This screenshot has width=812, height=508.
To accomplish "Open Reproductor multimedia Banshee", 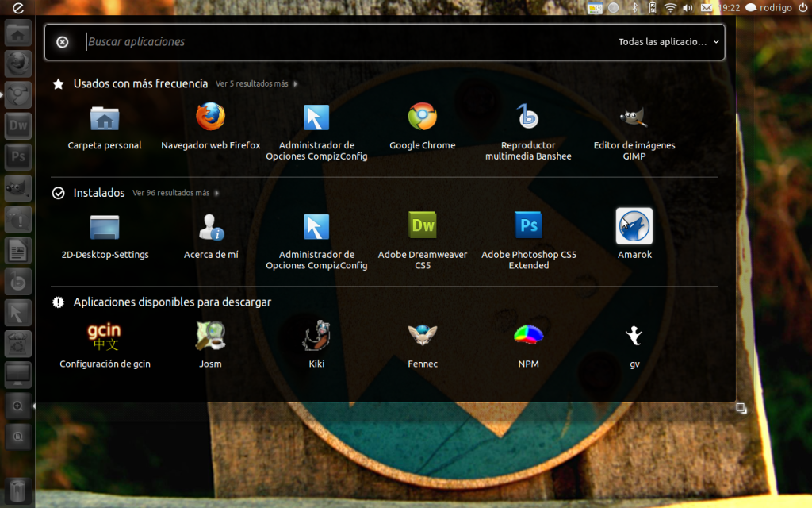I will point(528,133).
